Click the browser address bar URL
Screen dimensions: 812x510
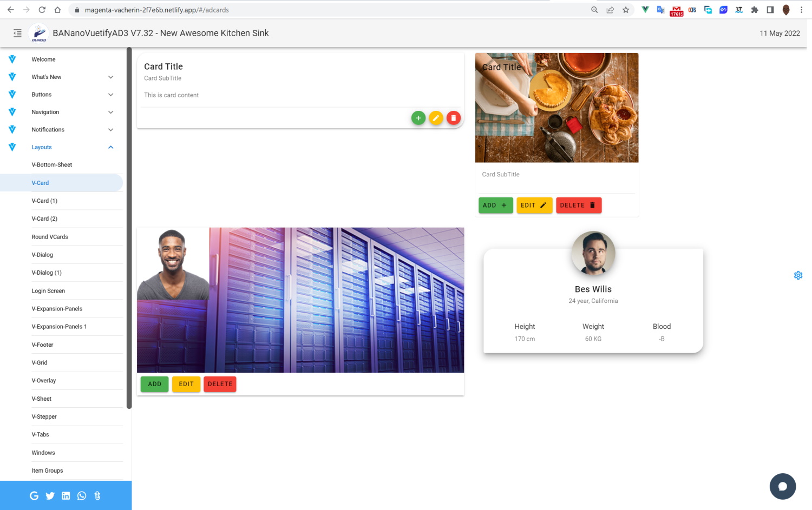click(x=157, y=10)
